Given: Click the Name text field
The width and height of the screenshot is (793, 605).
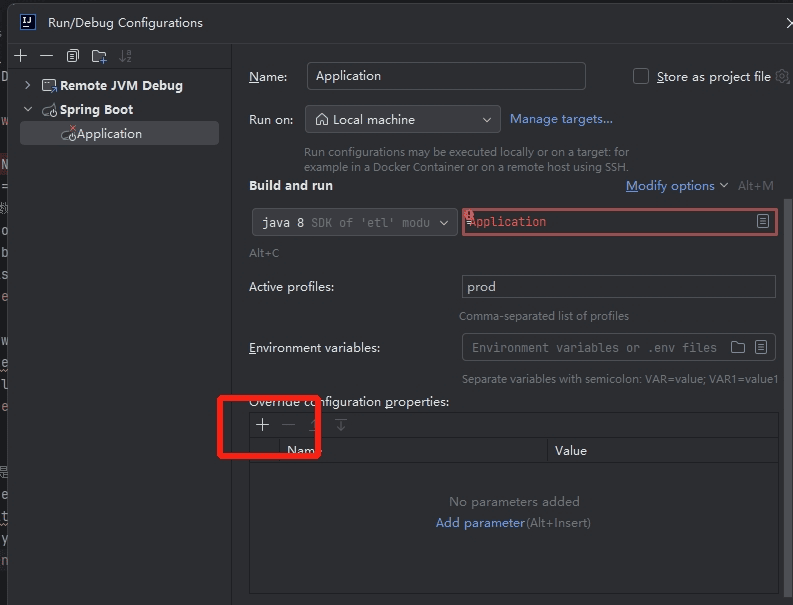Looking at the screenshot, I should pos(445,76).
